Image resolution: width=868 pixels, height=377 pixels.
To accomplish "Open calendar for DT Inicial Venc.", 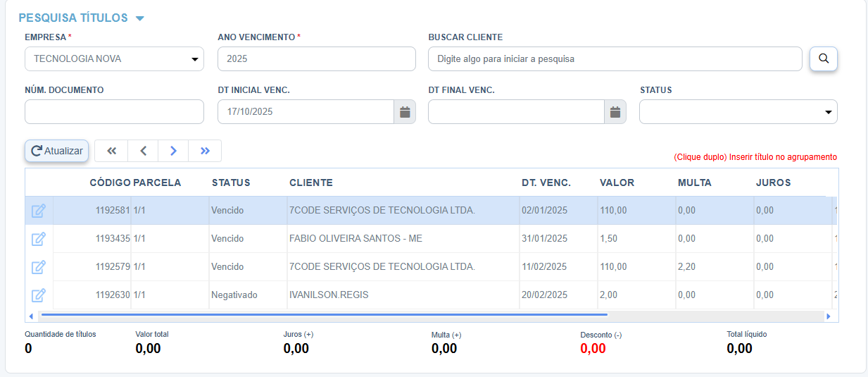I will (x=404, y=112).
